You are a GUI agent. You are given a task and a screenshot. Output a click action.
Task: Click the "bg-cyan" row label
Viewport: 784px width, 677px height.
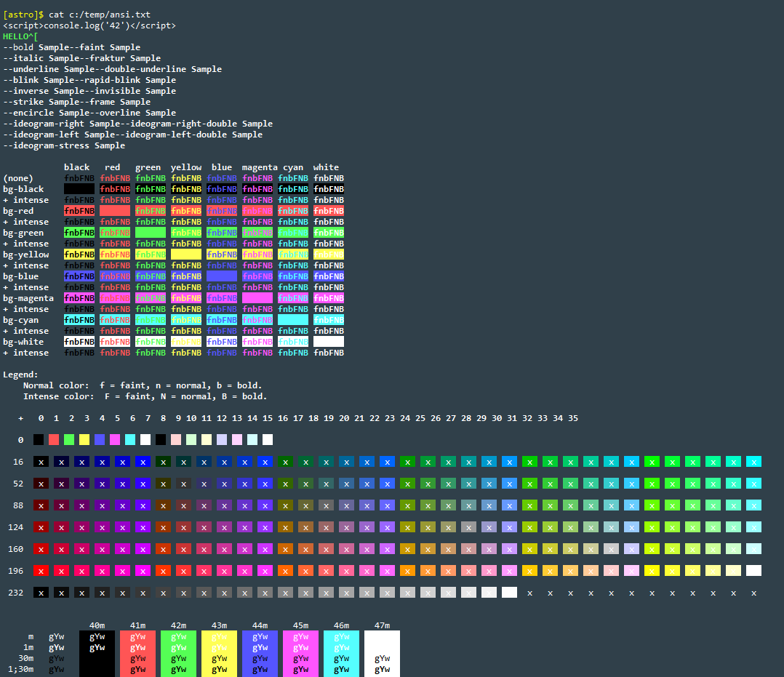(x=20, y=320)
